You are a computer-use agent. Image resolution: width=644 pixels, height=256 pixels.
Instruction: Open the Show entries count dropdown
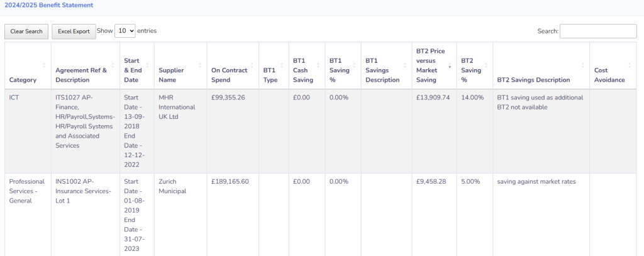[x=125, y=31]
